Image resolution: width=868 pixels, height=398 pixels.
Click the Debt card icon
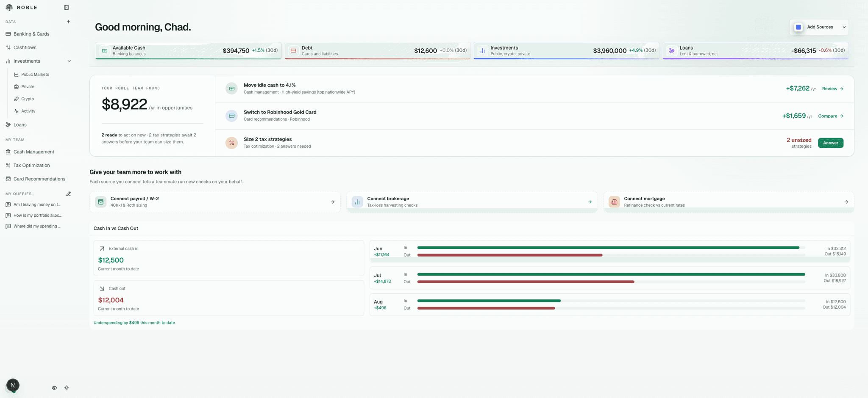click(293, 51)
